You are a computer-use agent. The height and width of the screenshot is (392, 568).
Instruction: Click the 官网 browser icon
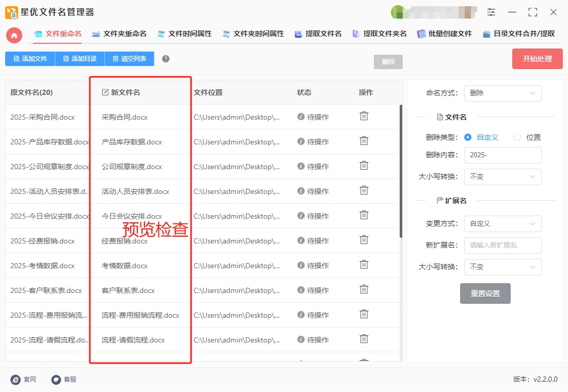point(15,380)
